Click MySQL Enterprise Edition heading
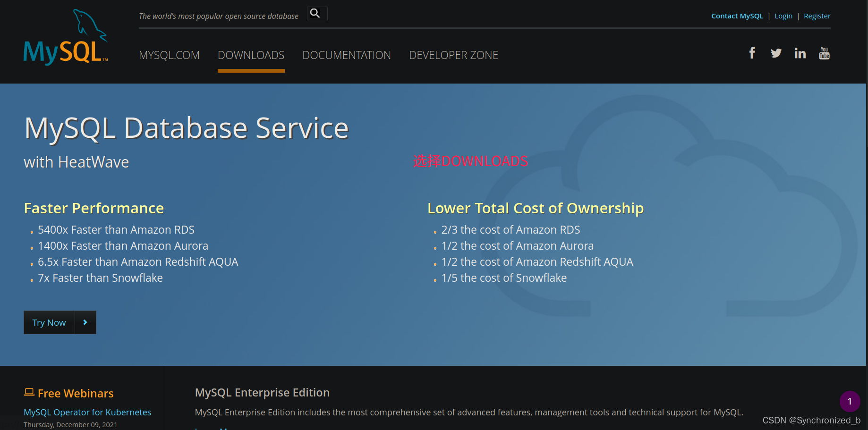This screenshot has width=868, height=430. [262, 393]
